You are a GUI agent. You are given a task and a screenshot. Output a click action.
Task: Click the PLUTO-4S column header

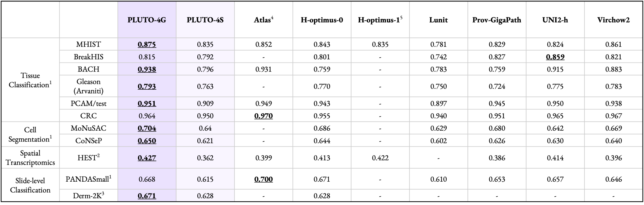click(x=205, y=20)
